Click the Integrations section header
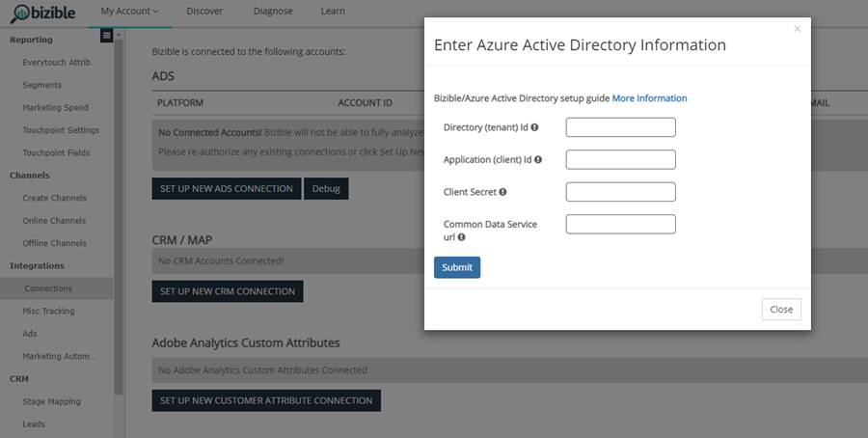 click(x=37, y=265)
